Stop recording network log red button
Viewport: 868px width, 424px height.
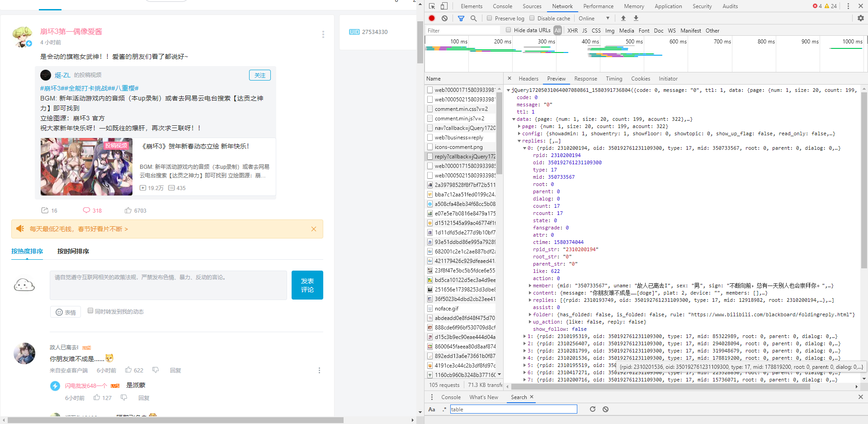click(x=432, y=18)
